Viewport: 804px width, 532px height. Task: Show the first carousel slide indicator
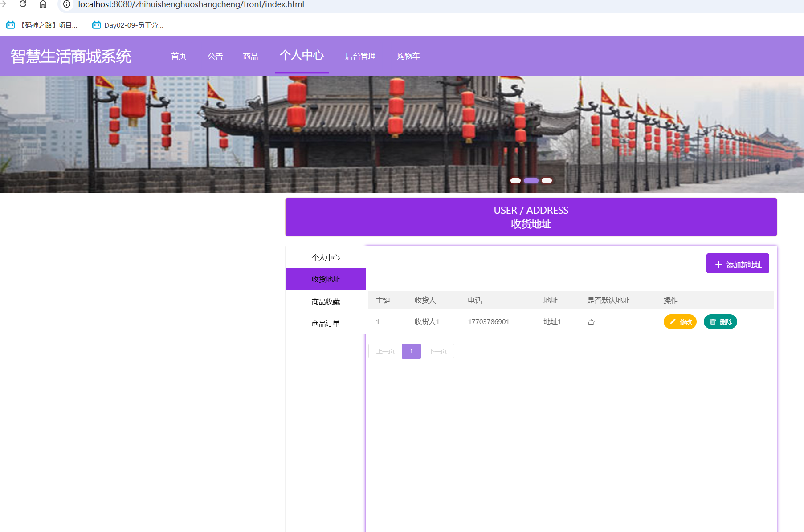(515, 180)
